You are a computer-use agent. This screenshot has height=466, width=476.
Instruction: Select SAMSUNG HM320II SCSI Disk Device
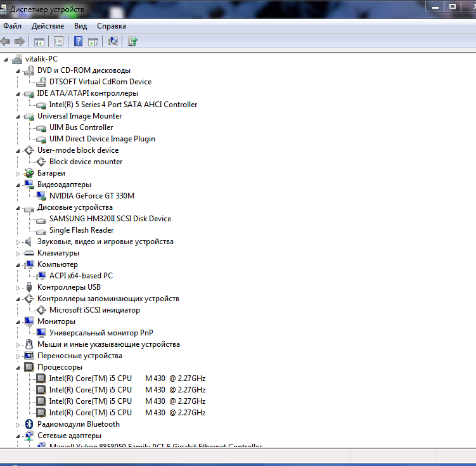click(x=110, y=219)
